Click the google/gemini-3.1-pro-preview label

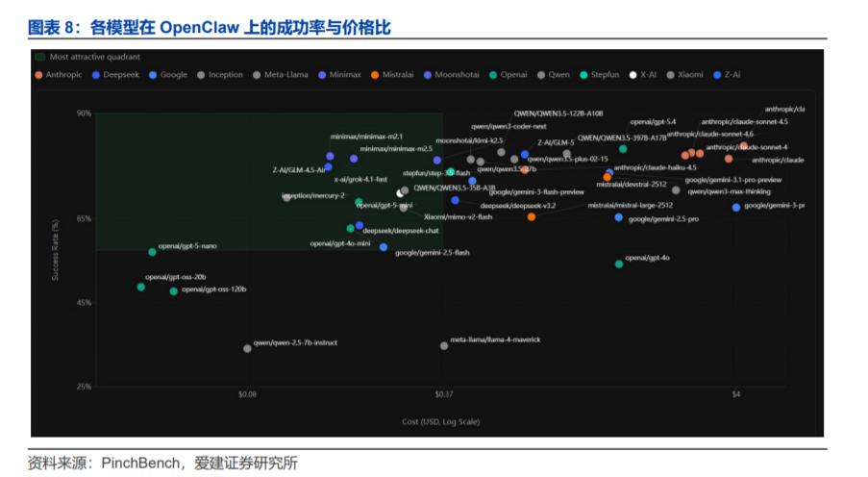[x=732, y=180]
